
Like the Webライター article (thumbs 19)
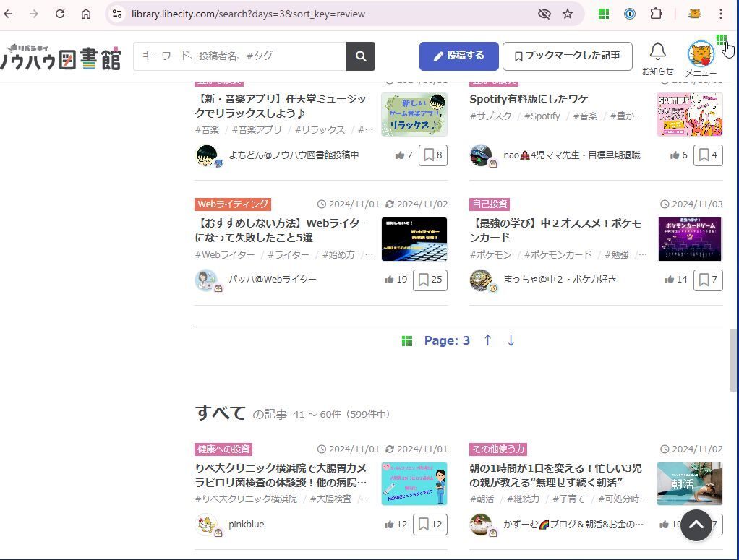[396, 280]
